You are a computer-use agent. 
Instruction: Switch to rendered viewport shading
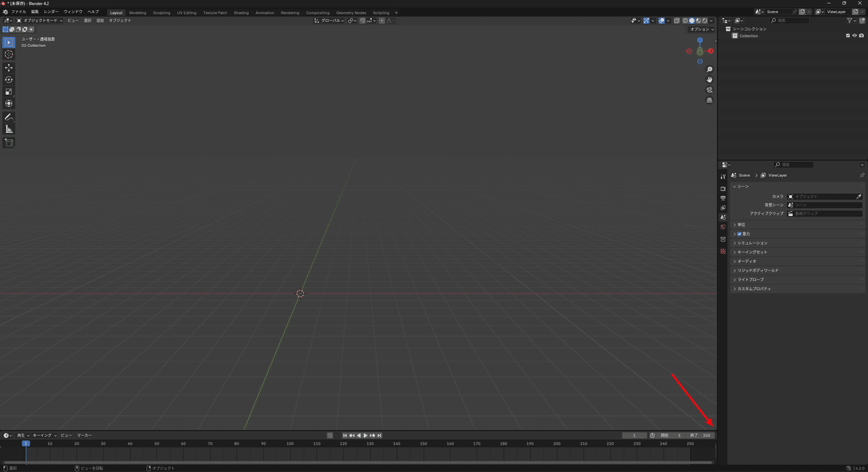point(705,21)
